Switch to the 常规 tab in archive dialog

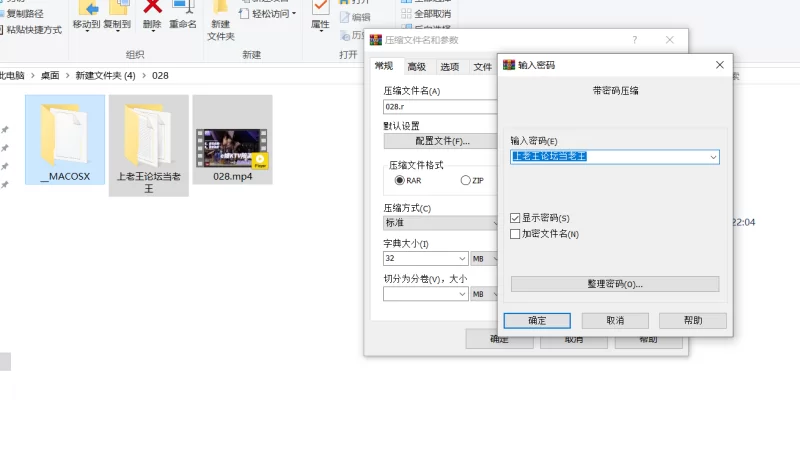[384, 66]
